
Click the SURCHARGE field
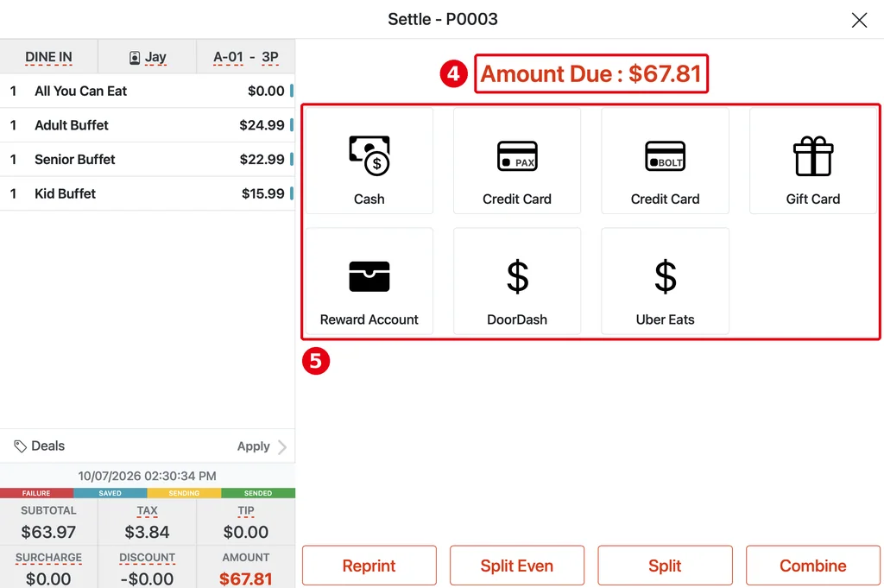[48, 567]
